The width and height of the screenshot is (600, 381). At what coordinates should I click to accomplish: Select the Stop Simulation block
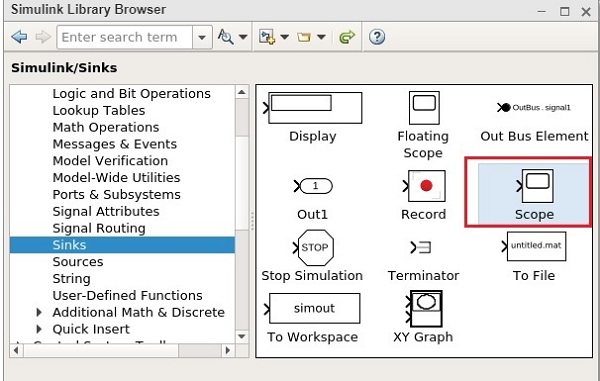[313, 247]
